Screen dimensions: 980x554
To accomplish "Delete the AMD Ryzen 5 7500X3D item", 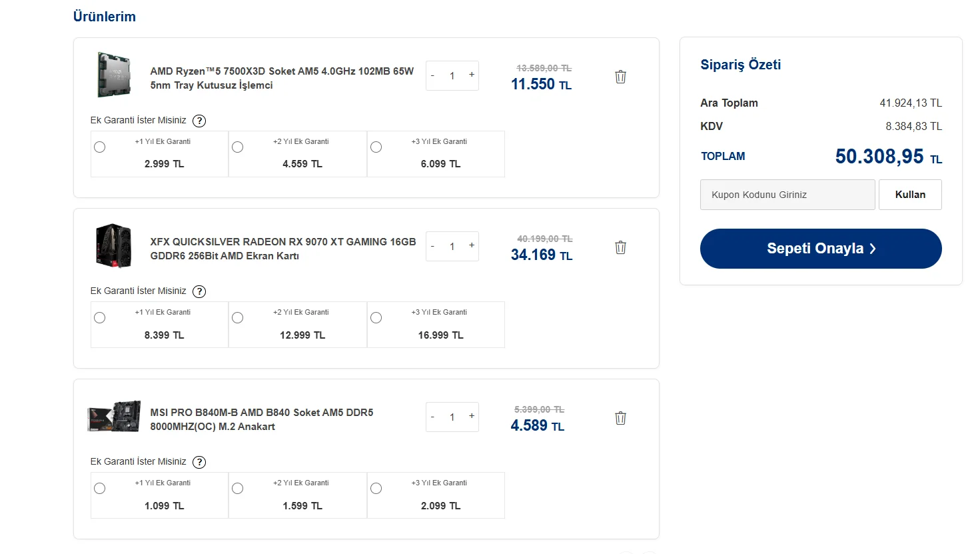I will click(620, 77).
